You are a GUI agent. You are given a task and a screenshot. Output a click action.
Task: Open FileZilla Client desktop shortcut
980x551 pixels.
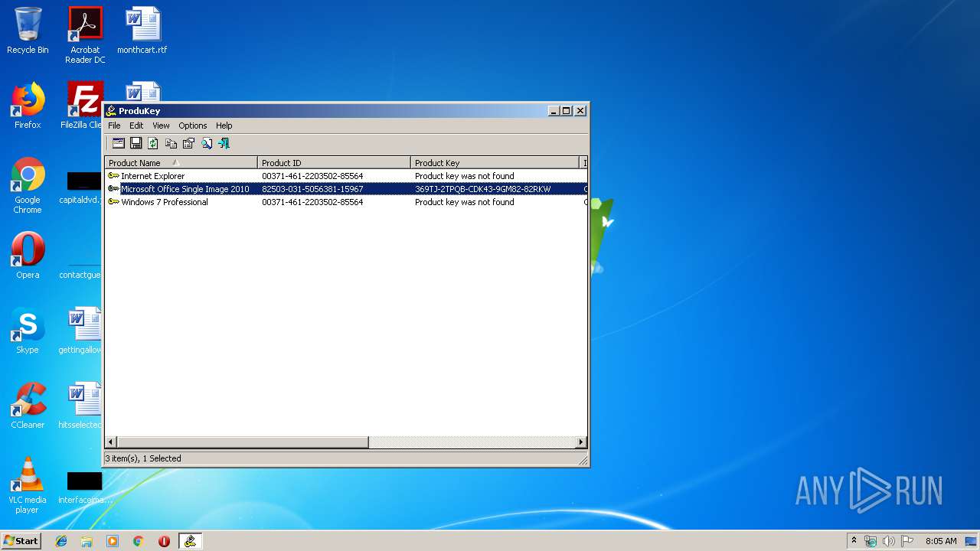[x=83, y=106]
